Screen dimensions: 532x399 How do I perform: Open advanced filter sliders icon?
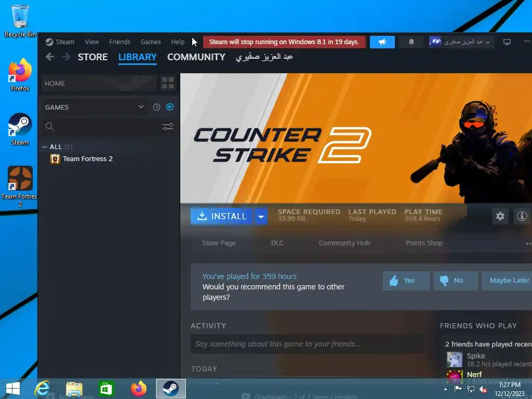point(168,127)
